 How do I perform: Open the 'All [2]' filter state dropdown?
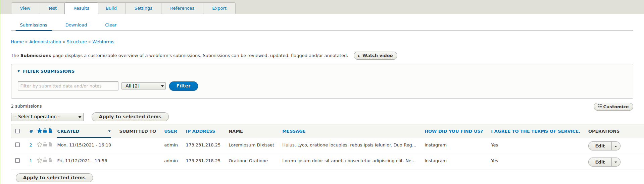pos(144,86)
